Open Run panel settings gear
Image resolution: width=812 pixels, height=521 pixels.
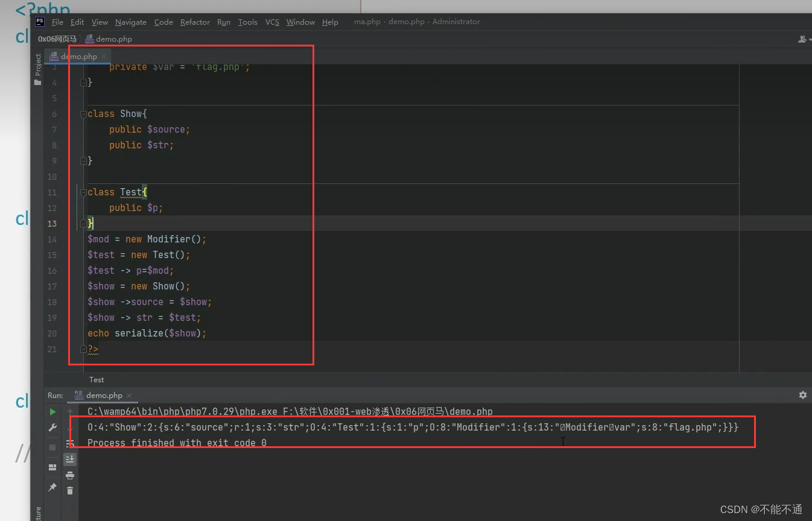click(x=802, y=395)
